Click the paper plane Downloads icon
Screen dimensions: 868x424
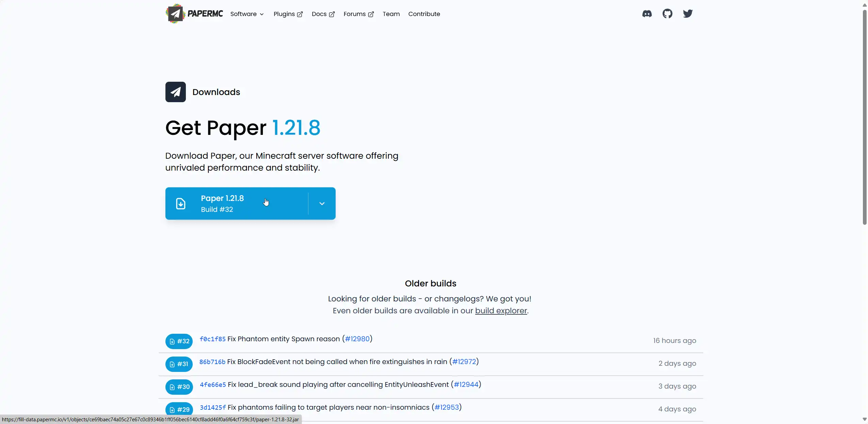click(176, 92)
